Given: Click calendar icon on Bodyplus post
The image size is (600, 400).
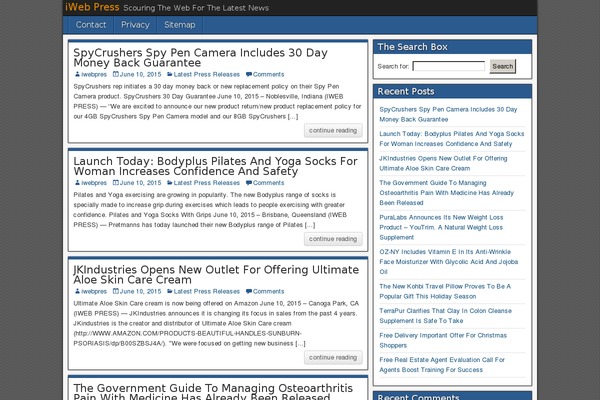Looking at the screenshot, I should (x=116, y=183).
